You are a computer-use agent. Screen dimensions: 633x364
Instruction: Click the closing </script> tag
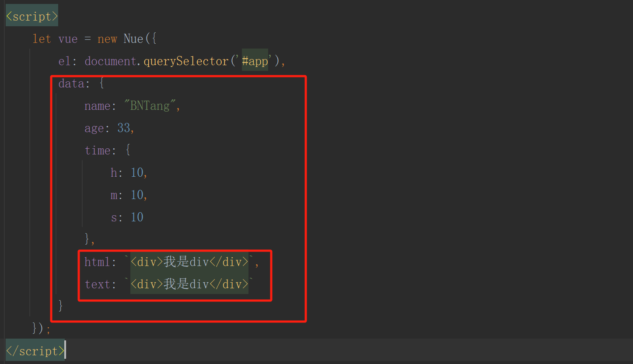35,351
